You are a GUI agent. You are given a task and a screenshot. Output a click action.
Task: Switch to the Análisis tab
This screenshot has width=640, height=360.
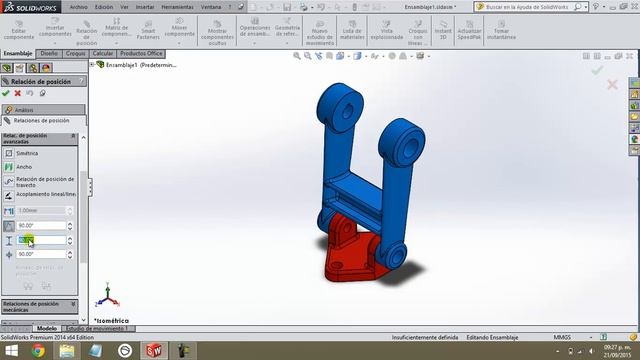click(x=43, y=110)
